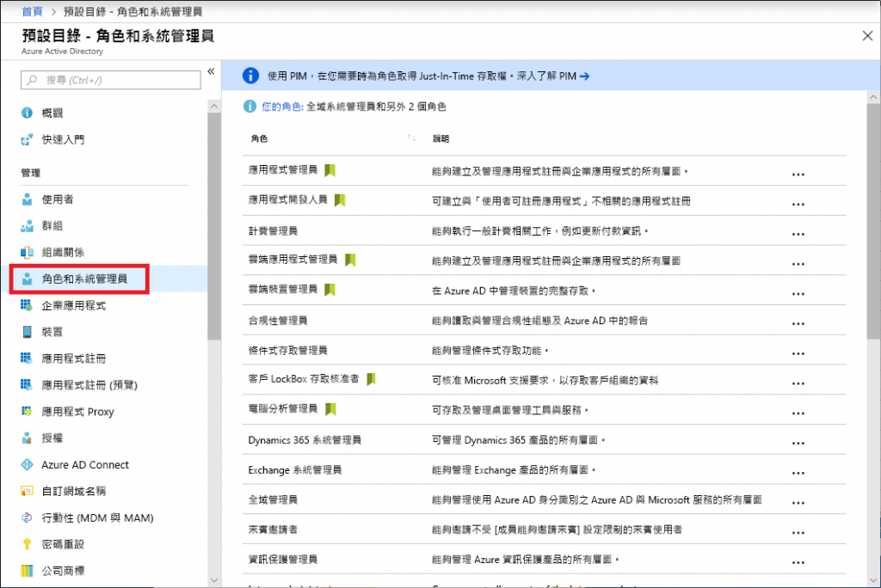Open more options for 合規性管理員 row

pos(798,323)
